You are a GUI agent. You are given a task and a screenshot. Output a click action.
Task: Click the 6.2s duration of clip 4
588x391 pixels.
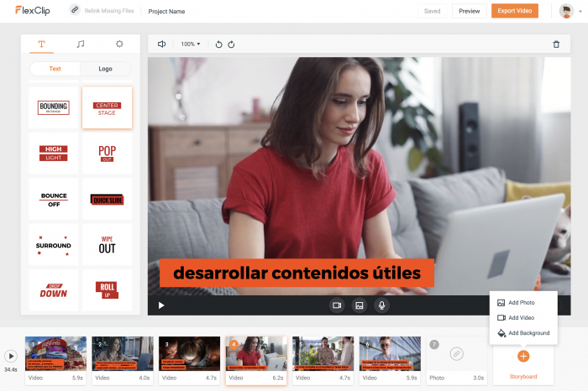click(278, 378)
